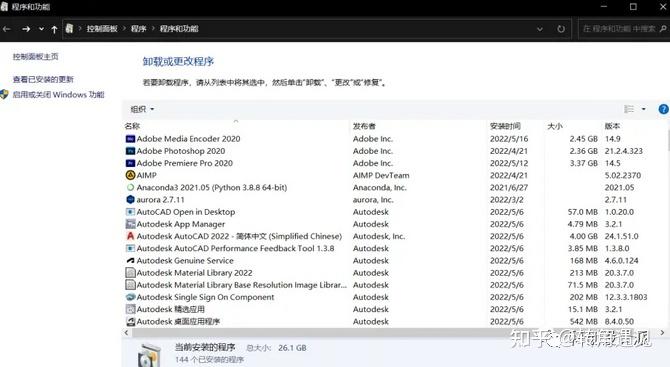
Task: Expand the chevron after 程序 breadcrumb
Action: [153, 29]
